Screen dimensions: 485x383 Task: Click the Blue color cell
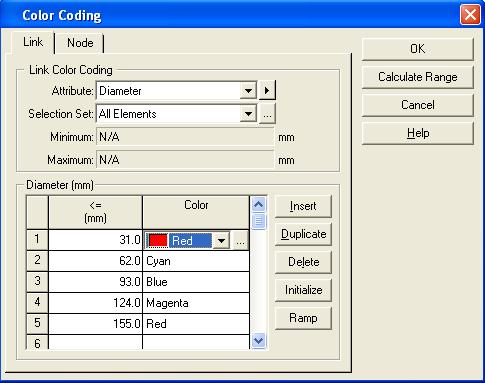point(196,282)
